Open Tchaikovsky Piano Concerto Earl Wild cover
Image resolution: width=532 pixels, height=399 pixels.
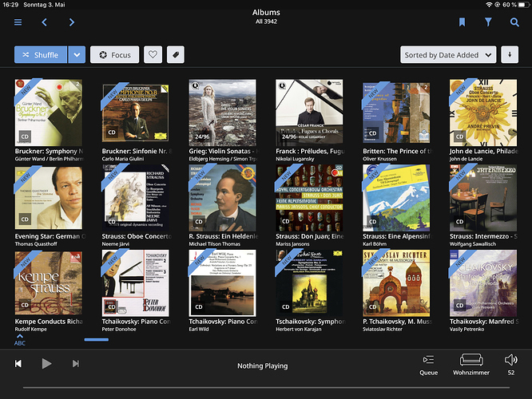[x=223, y=283]
